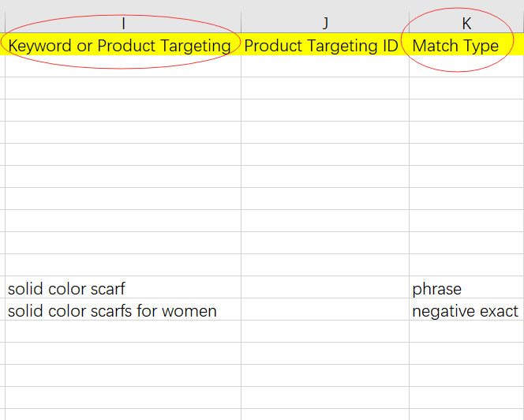
Task: Select column I header
Action: tap(123, 24)
